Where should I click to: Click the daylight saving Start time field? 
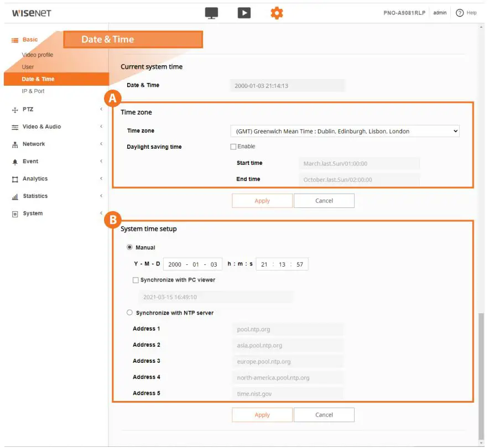(x=359, y=164)
